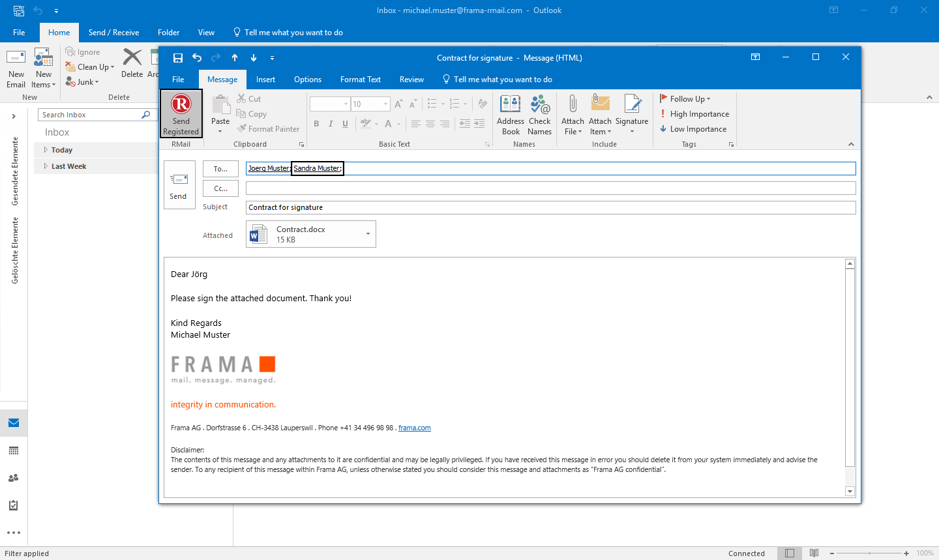
Task: Click the To... button
Action: click(220, 169)
